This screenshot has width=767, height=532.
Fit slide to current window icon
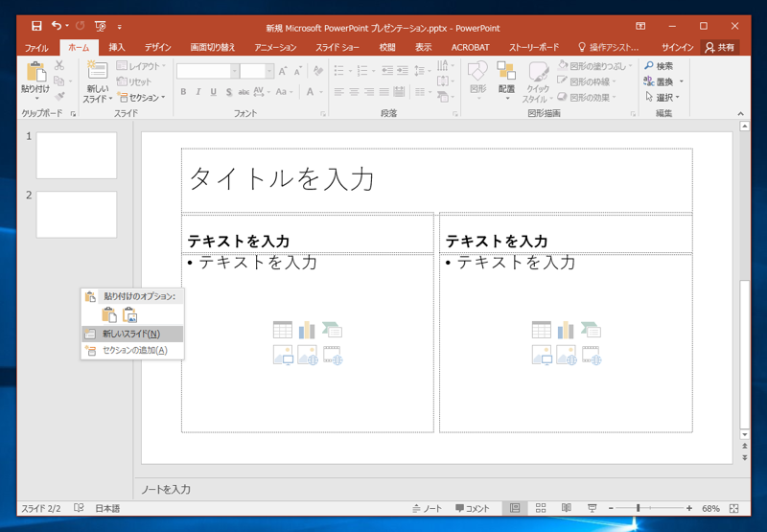(734, 508)
